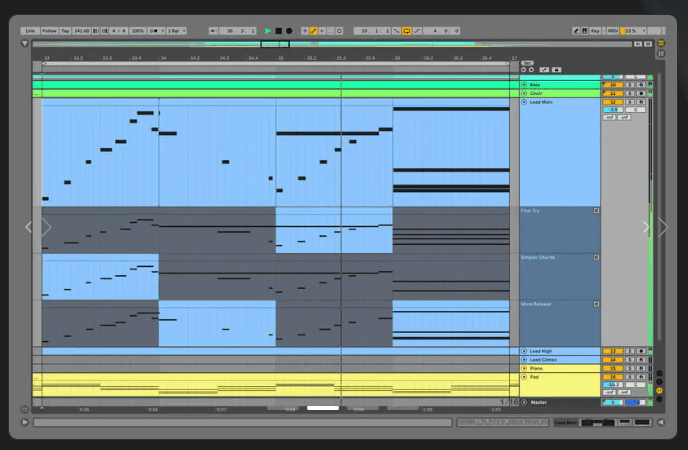Viewport: 688px width, 450px height.
Task: Click the next locator arrow icon
Action: tap(531, 70)
